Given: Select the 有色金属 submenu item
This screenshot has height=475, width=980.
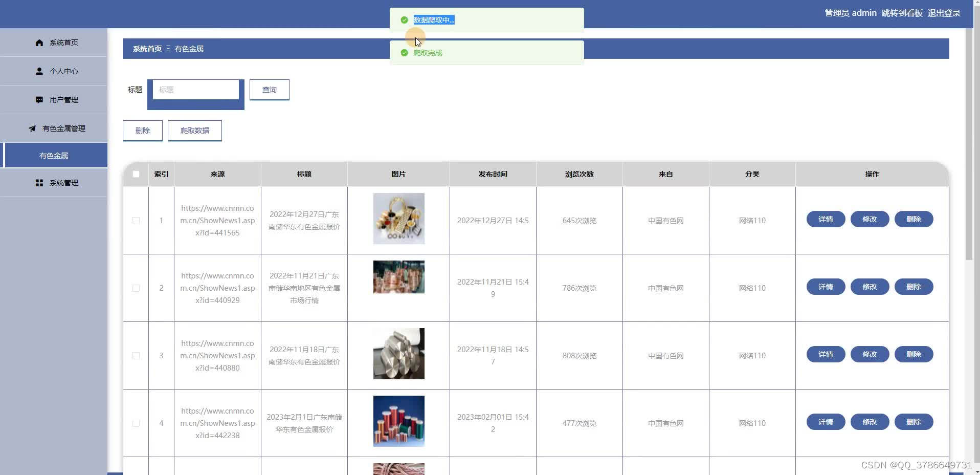Looking at the screenshot, I should tap(54, 156).
